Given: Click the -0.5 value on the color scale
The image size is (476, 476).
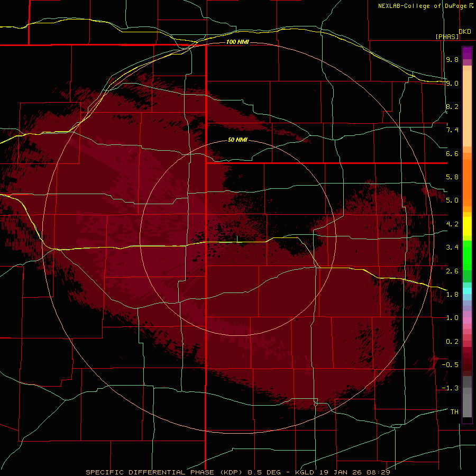Looking at the screenshot, I should tap(450, 365).
